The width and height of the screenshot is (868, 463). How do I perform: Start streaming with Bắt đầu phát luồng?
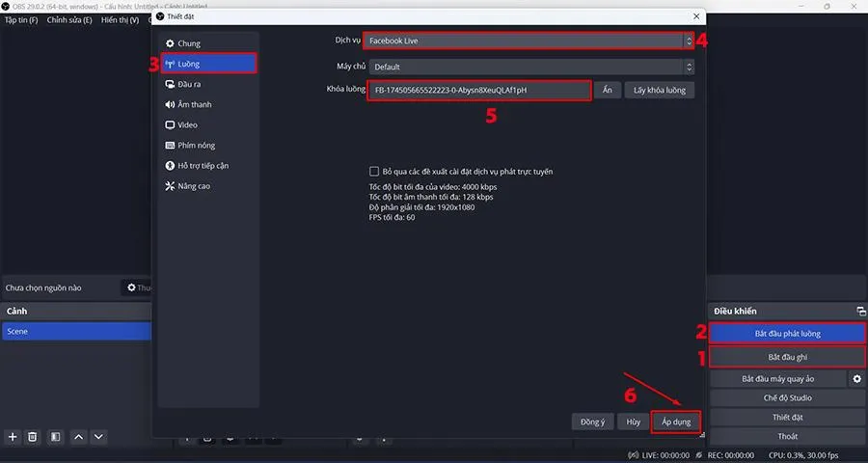(787, 334)
